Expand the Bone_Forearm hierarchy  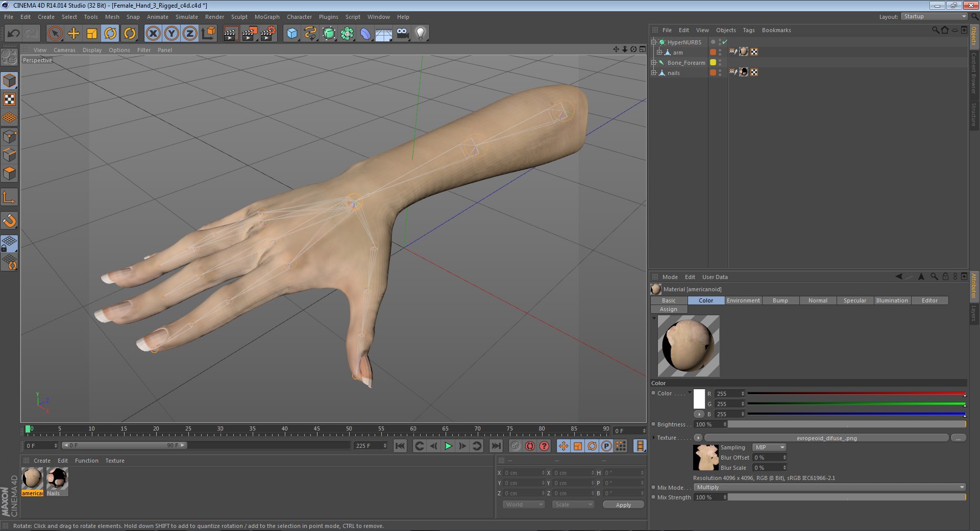tap(654, 63)
